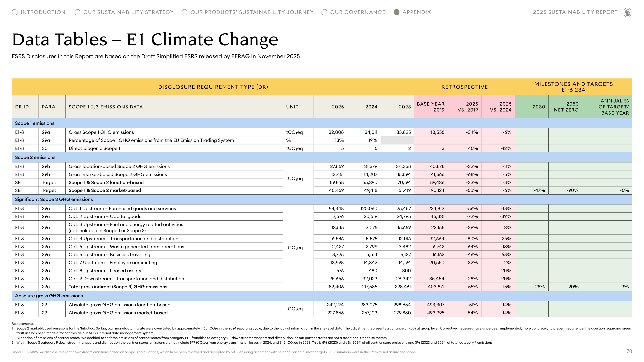The height and width of the screenshot is (362, 644).
Task: Click the hexagon marker beside Introduction
Action: 15,12
